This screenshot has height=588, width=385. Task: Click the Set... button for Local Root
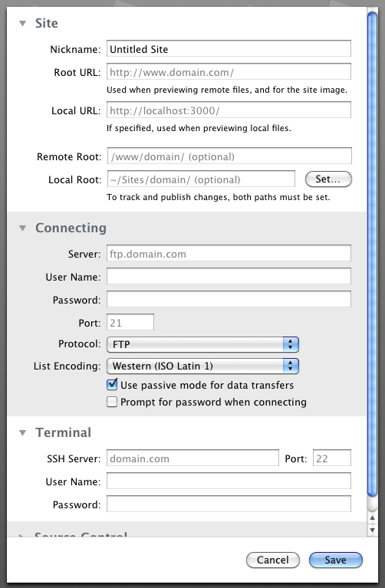(328, 179)
